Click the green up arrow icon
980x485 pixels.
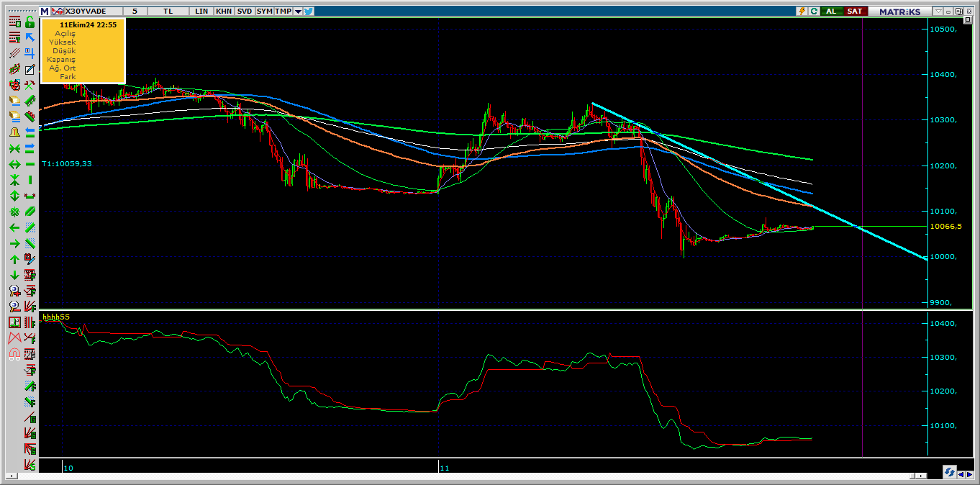click(x=14, y=259)
